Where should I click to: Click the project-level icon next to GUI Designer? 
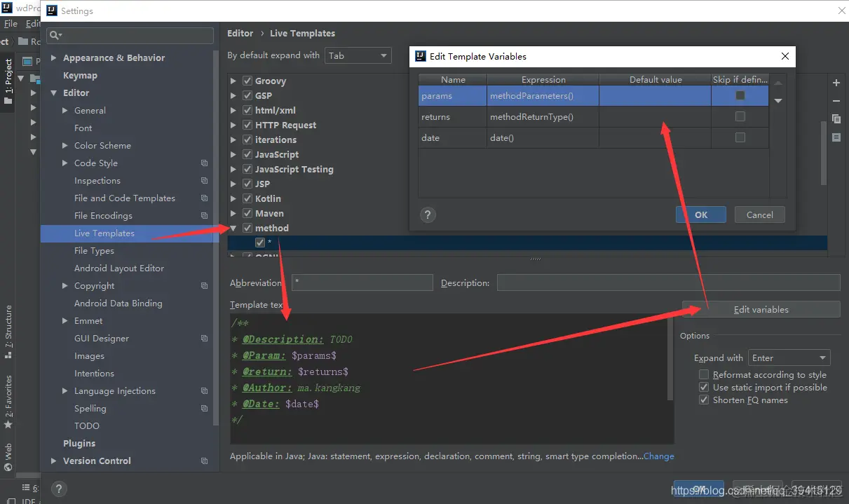204,339
